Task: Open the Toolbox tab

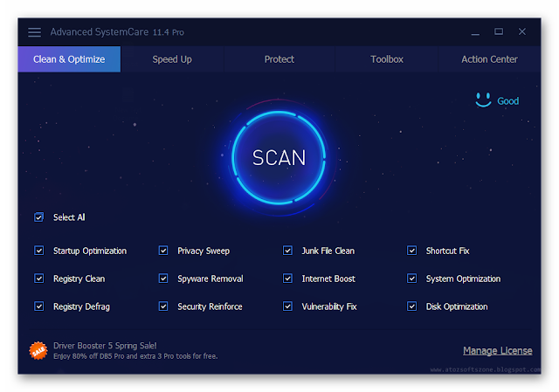Action: click(x=387, y=59)
